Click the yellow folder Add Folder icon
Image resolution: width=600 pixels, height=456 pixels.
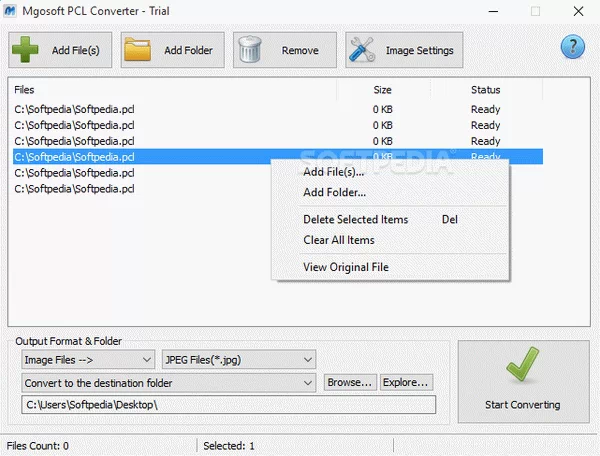[x=137, y=49]
